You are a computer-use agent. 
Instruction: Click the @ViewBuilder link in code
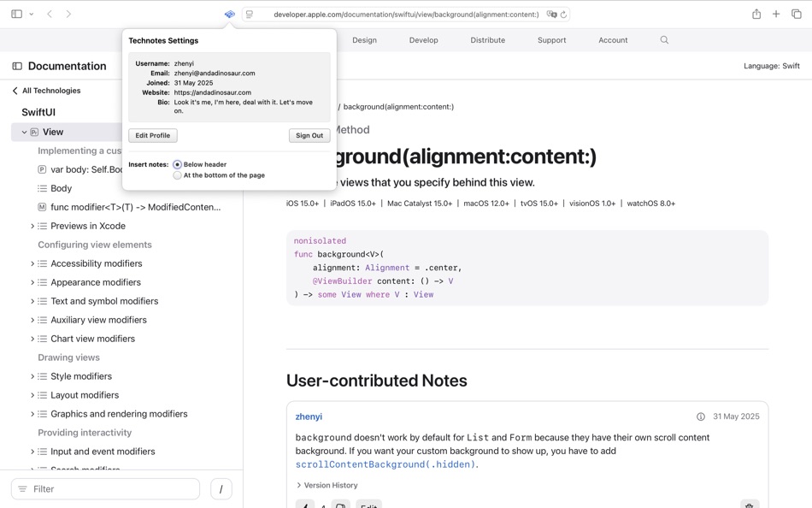(342, 281)
